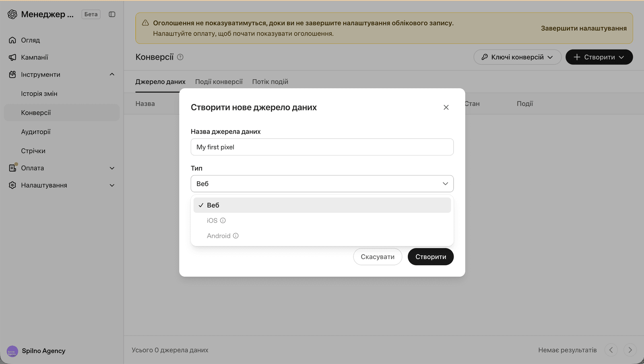The height and width of the screenshot is (364, 644).
Task: Open the Огляд home icon
Action: pos(12,40)
